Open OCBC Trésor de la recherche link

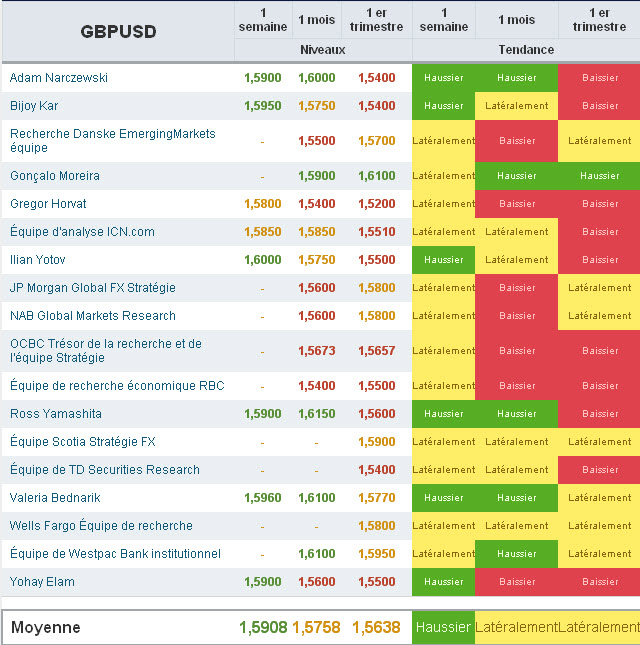[106, 350]
